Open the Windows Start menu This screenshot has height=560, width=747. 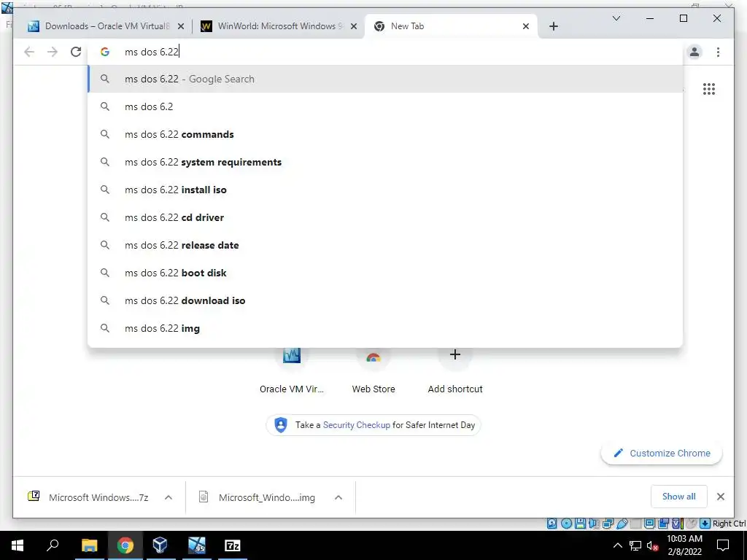[18, 545]
